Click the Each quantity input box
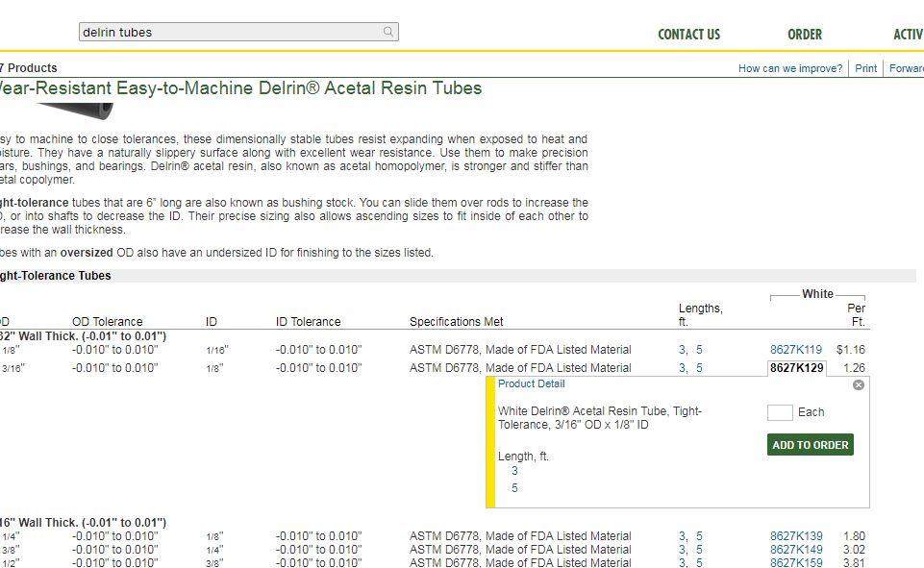The width and height of the screenshot is (924, 568). (780, 412)
